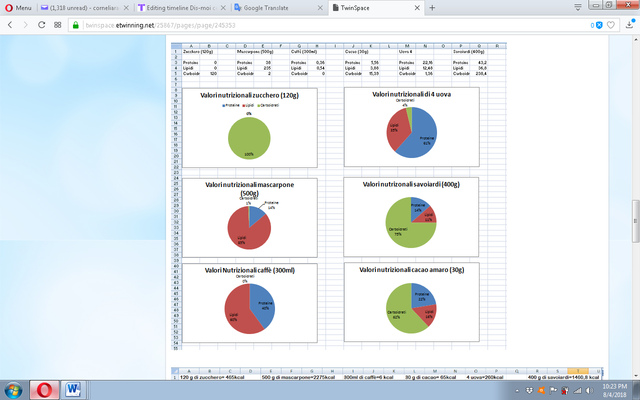Close the TwinSpace tab

[417, 8]
